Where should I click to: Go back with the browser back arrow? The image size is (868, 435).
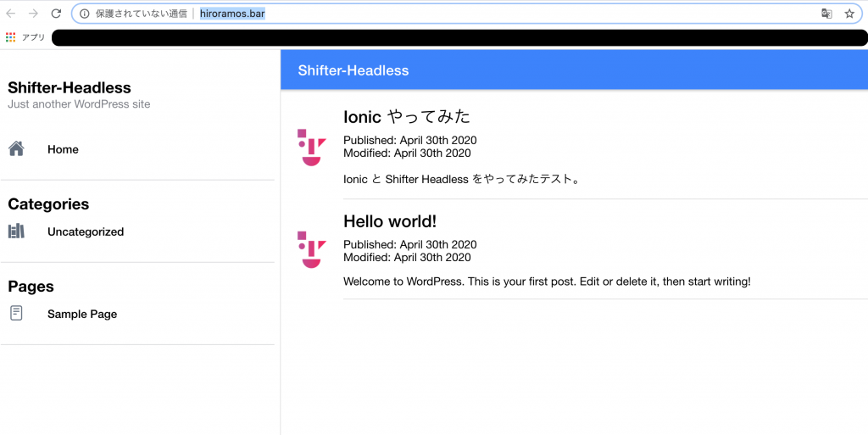click(11, 14)
